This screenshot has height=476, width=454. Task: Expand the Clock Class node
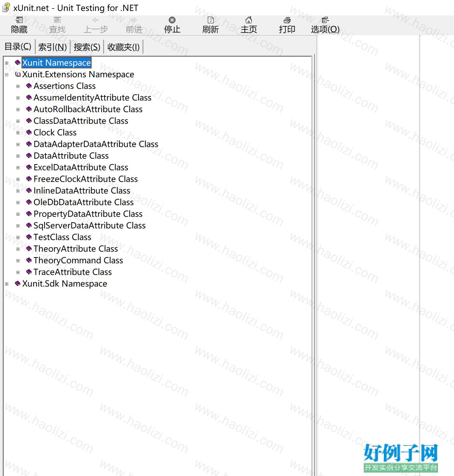click(18, 133)
